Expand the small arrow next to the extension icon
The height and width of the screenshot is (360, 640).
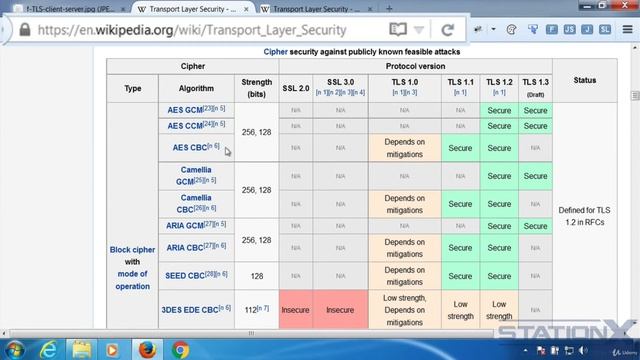pos(493,29)
